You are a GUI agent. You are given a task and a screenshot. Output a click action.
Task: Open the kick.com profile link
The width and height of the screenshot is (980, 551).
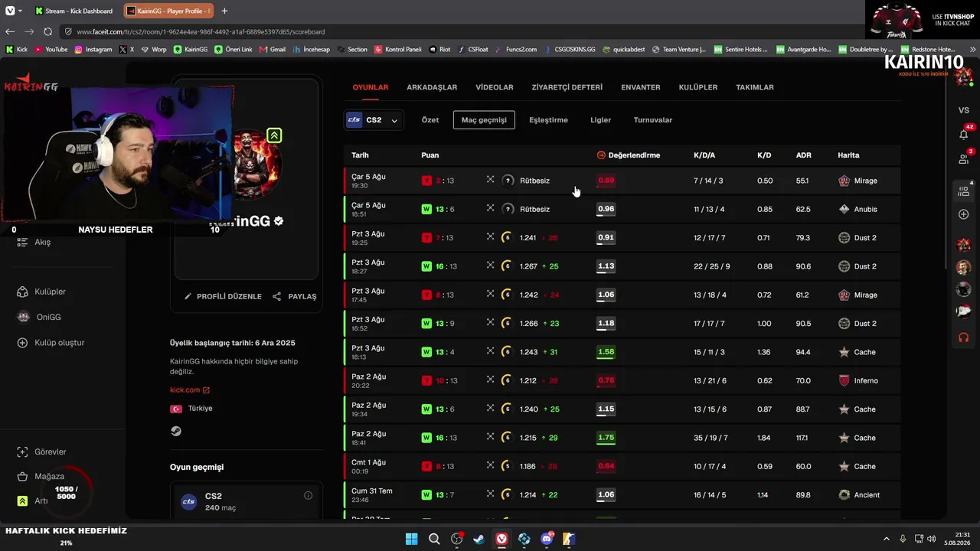189,390
